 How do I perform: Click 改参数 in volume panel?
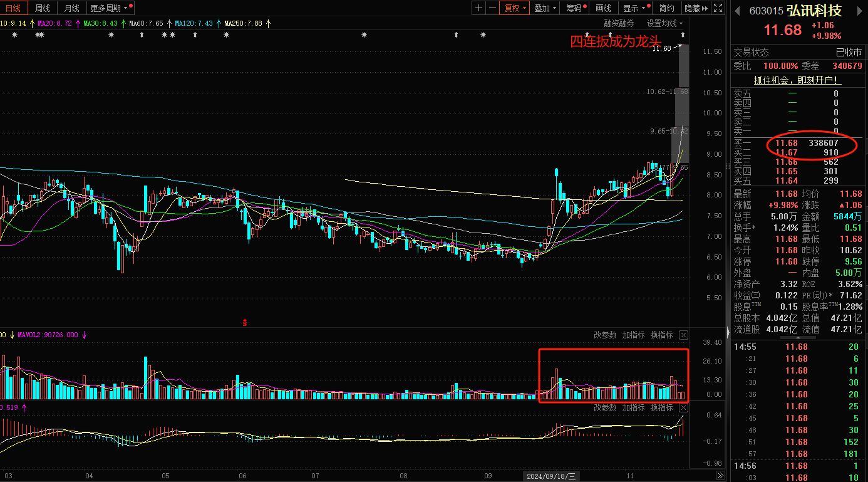605,335
